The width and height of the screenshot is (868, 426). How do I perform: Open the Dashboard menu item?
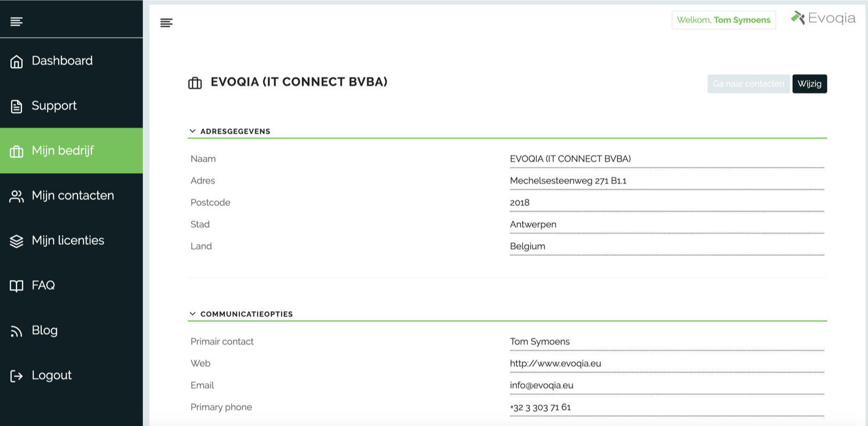click(x=71, y=61)
